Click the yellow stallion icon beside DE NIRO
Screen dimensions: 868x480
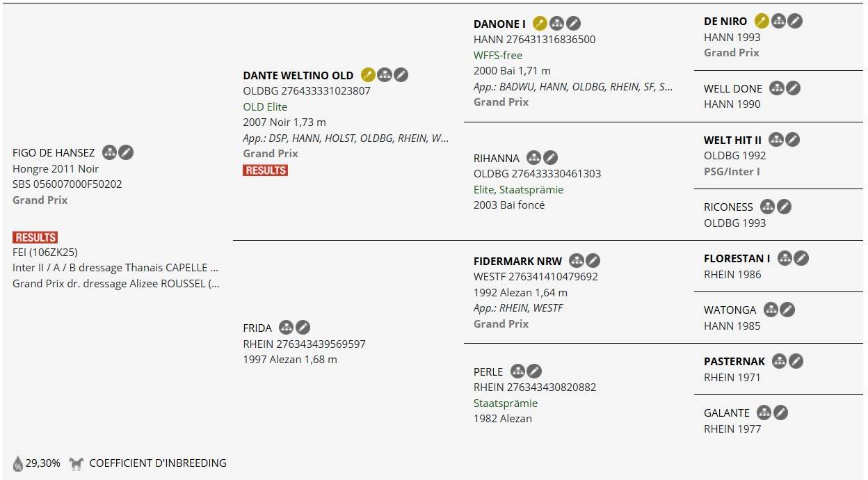[762, 21]
